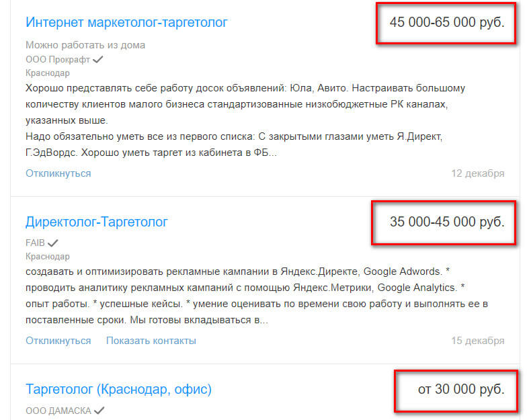
Task: Click the verified checkmark beside ООО ДАМАСКА
Action: [99, 410]
